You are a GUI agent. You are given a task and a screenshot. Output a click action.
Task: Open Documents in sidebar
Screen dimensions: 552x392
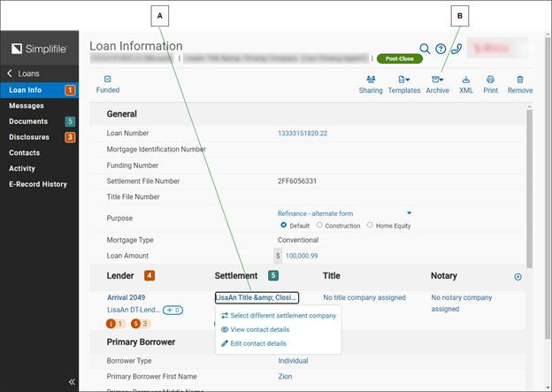click(28, 121)
